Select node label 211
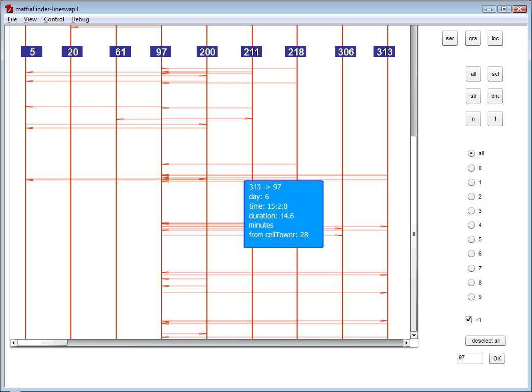Image resolution: width=532 pixels, height=392 pixels. pyautogui.click(x=251, y=51)
